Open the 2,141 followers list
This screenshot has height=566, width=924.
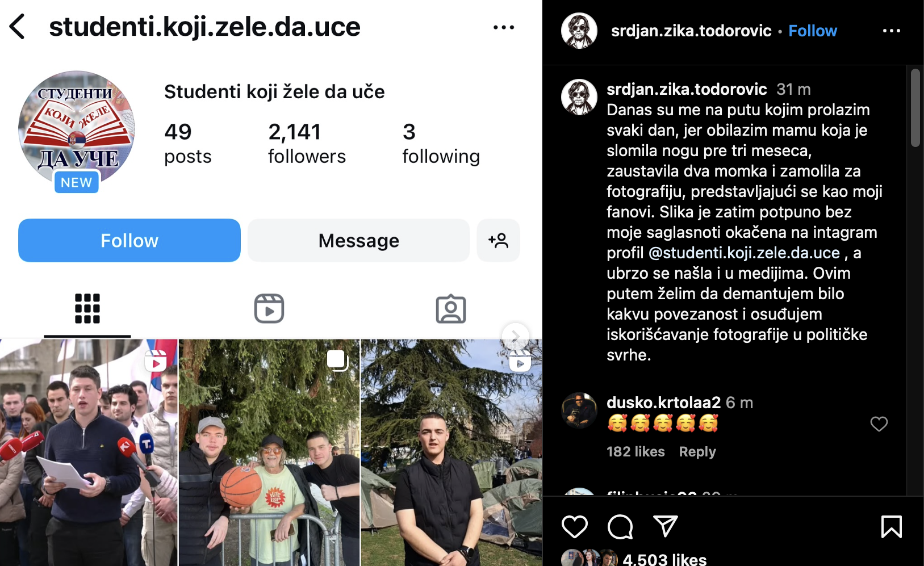pyautogui.click(x=307, y=144)
